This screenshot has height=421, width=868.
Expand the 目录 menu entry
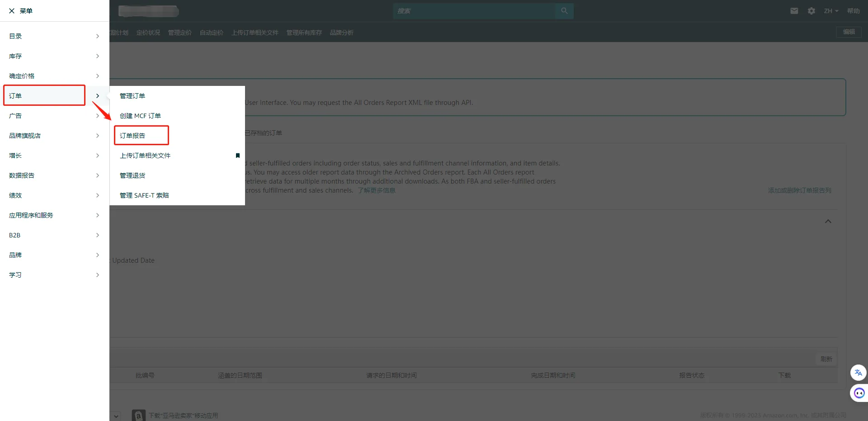tap(54, 36)
